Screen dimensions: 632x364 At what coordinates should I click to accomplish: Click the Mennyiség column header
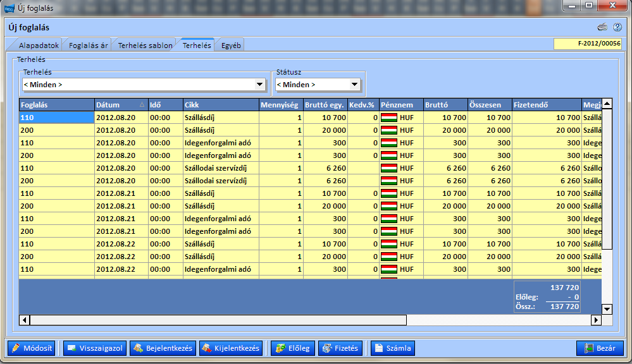point(281,105)
